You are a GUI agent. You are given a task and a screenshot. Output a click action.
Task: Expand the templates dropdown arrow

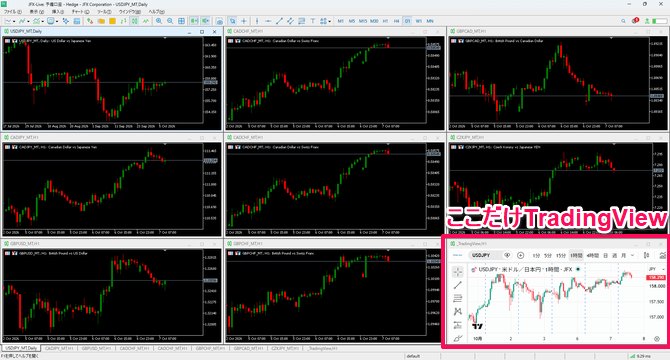43,21
